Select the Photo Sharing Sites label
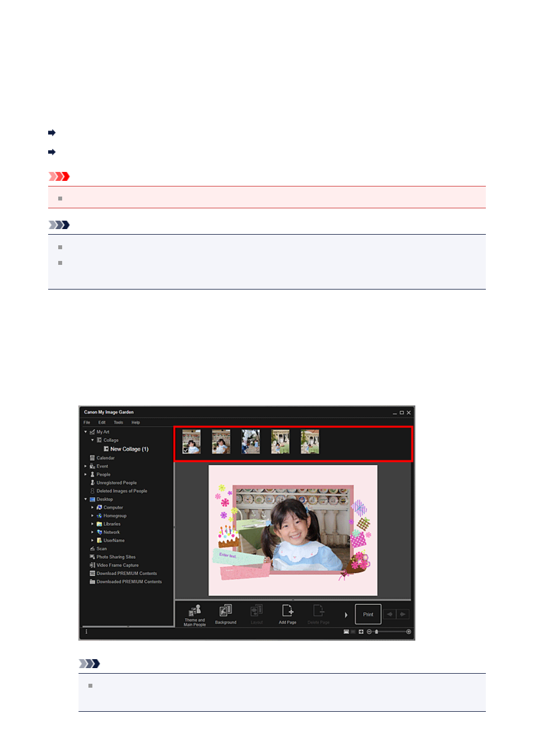This screenshot has width=534, height=756. [116, 557]
